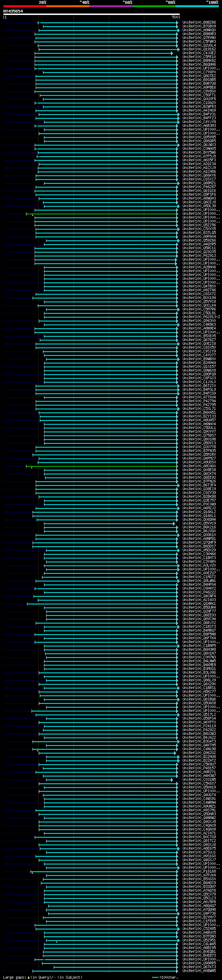The width and height of the screenshot is (222, 980).
Task: Select label UniRef100_A4IH69
Action: coord(199,110)
